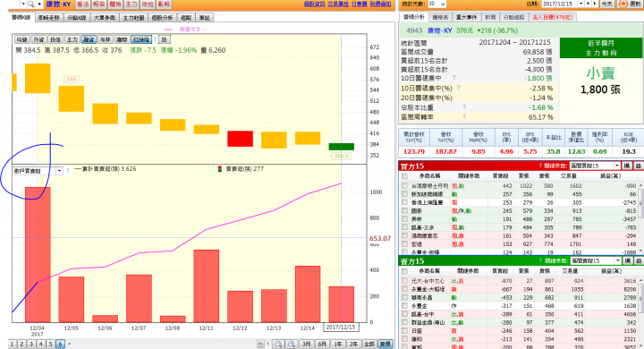Check the 康和 broker checkbox

click(404, 339)
